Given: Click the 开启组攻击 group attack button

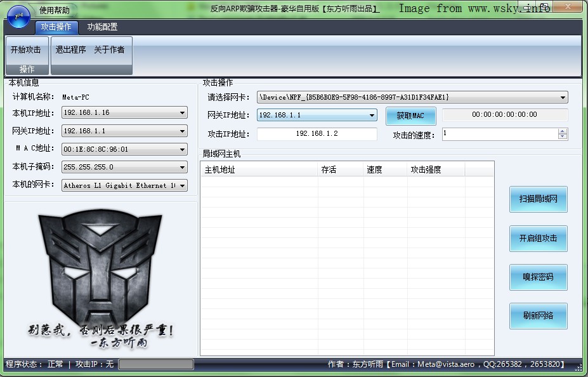Looking at the screenshot, I should tap(538, 239).
